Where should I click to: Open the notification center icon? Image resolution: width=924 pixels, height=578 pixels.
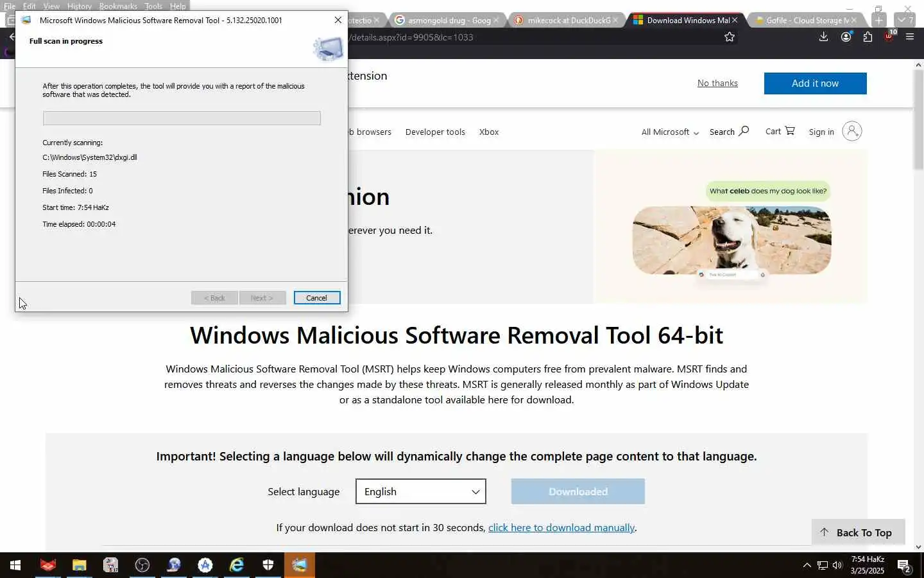point(904,566)
